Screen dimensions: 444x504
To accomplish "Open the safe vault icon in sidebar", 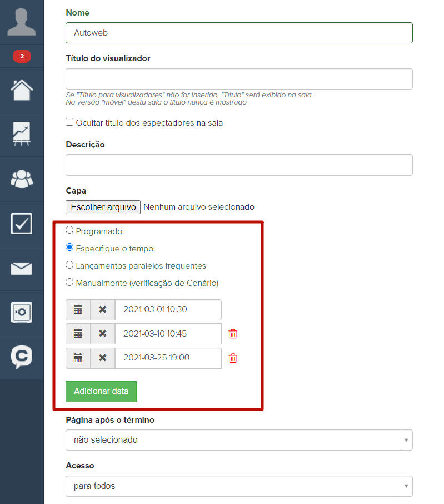I will coord(22,313).
